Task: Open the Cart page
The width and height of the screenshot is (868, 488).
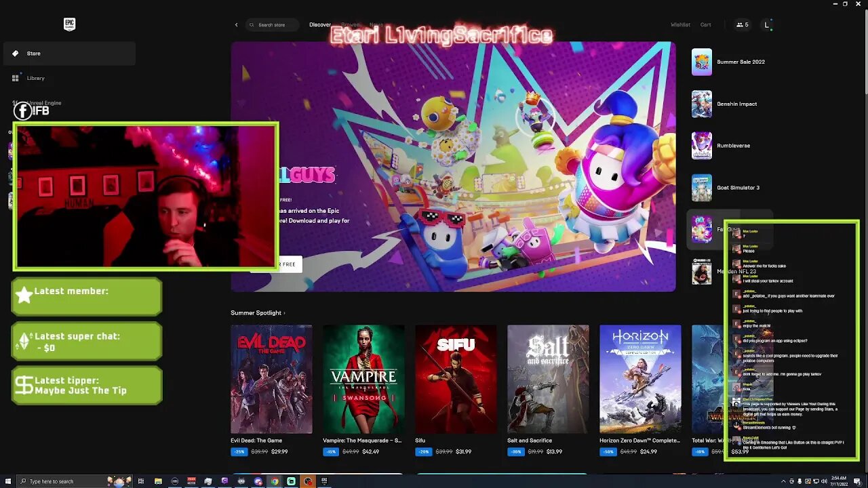Action: click(x=706, y=25)
